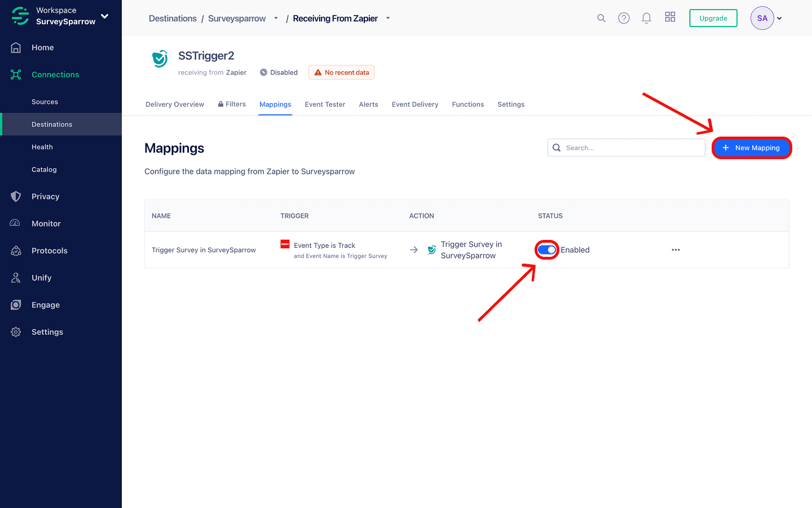Click the Zapier link in receiving from
812x508 pixels.
click(236, 72)
